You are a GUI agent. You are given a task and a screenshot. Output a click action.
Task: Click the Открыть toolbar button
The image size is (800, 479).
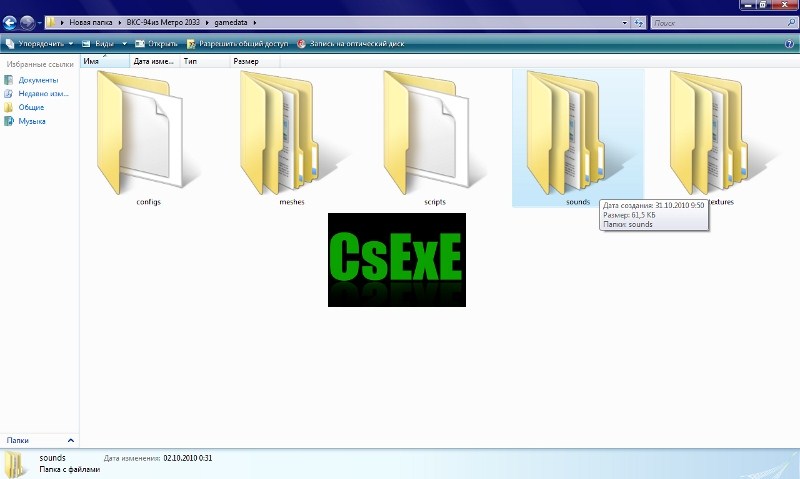(x=155, y=44)
